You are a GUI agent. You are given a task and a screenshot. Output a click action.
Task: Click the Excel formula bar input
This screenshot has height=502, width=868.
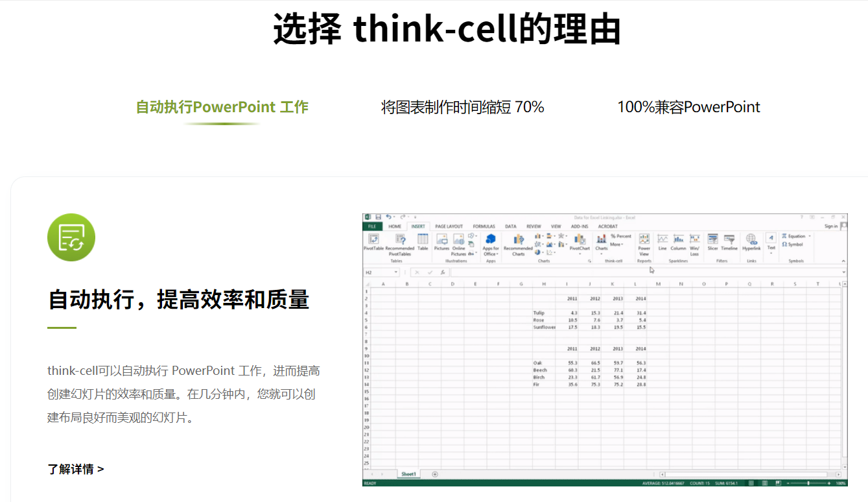pyautogui.click(x=648, y=272)
